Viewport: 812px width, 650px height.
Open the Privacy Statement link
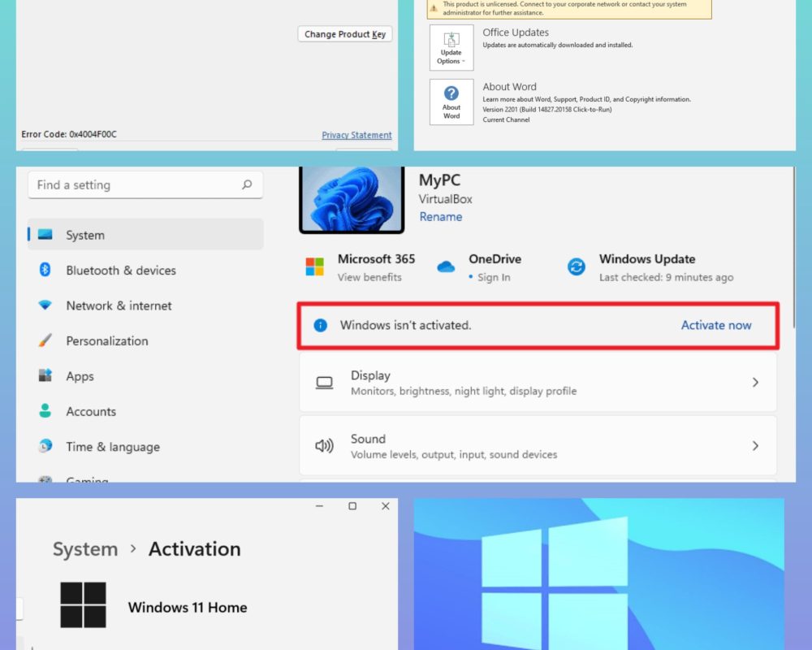[356, 135]
